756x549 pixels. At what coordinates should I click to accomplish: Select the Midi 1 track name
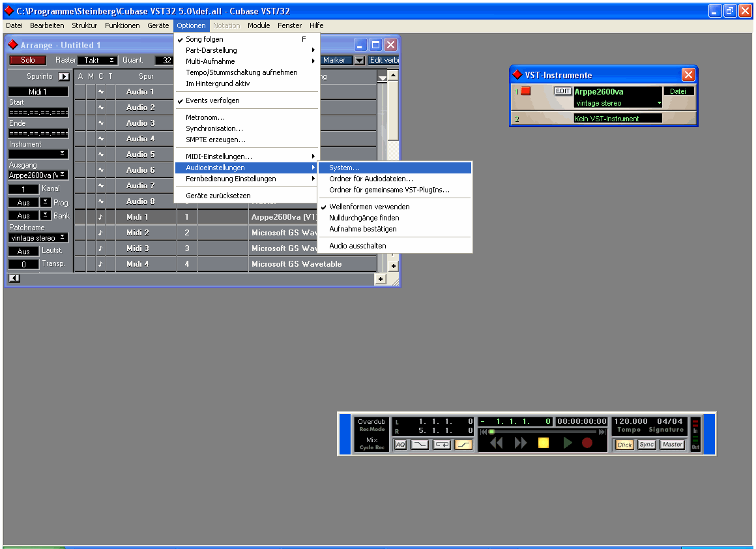pos(138,217)
